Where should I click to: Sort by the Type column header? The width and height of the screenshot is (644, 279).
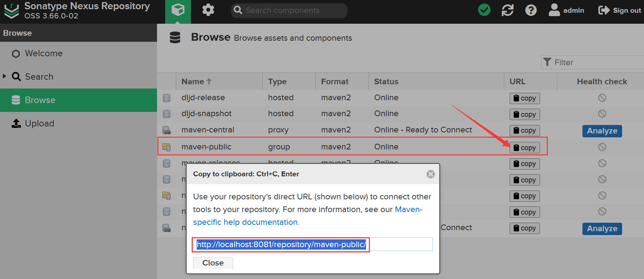[289, 81]
